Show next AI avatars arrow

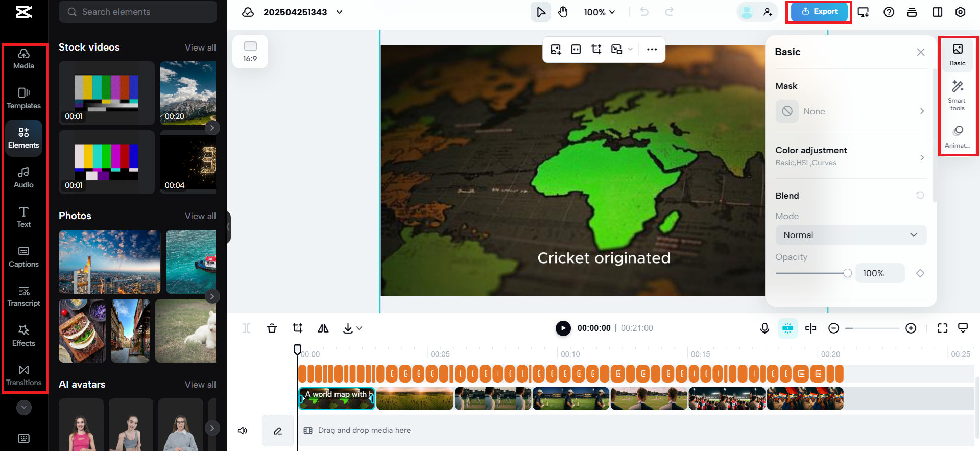click(212, 428)
